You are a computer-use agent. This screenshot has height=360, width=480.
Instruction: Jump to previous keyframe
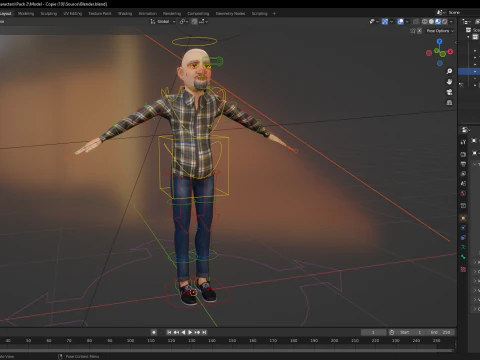click(176, 332)
